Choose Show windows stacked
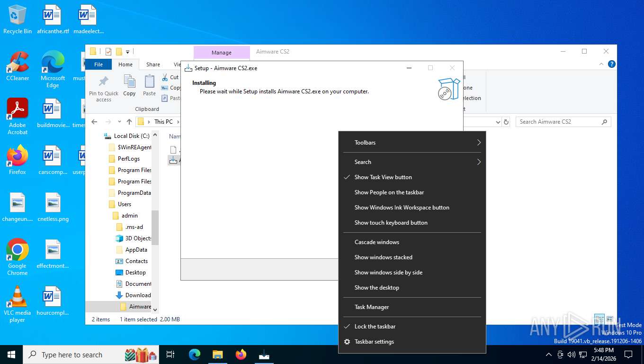Viewport: 644px width, 364px height. (412, 257)
